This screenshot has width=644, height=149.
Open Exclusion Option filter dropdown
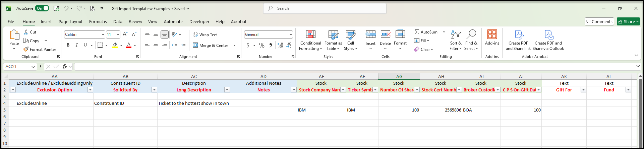tap(90, 90)
